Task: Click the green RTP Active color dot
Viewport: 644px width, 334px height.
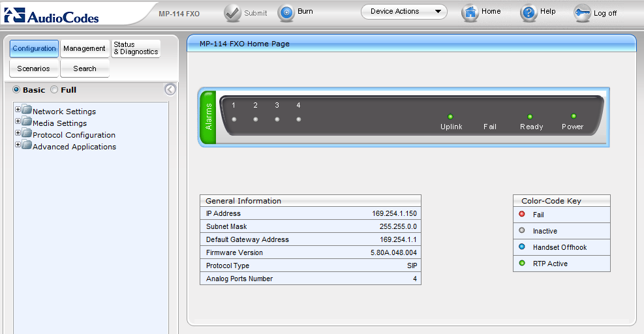Action: coord(522,264)
